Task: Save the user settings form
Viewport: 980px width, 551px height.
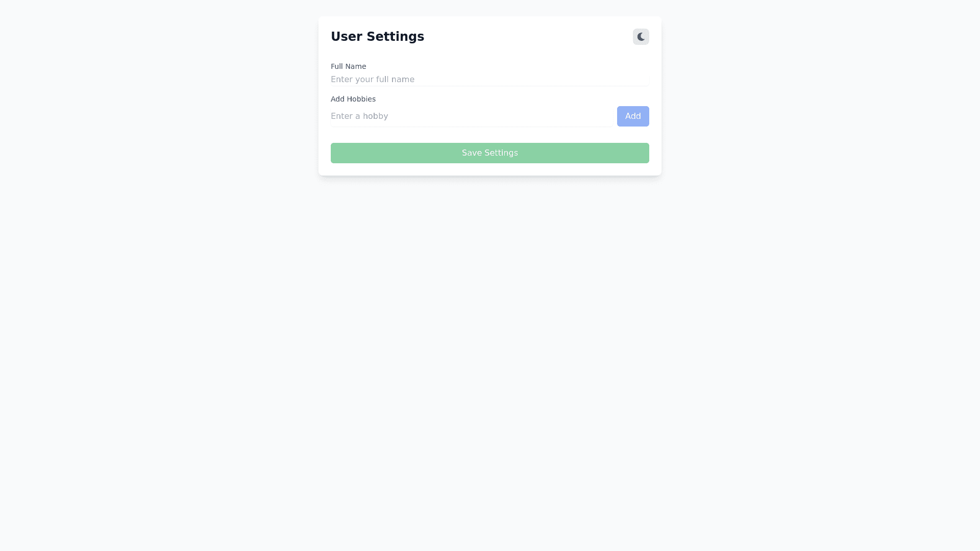Action: (489, 153)
